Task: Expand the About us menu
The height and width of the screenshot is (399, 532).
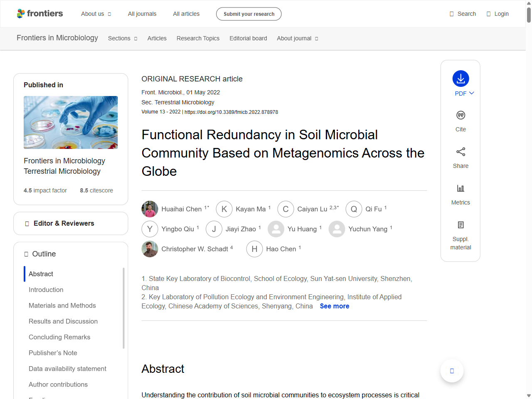Action: [96, 13]
